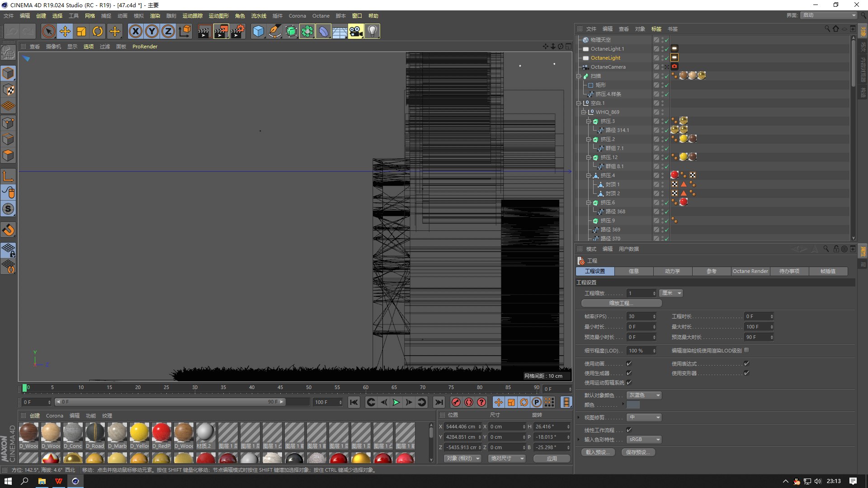Toggle 使用变形器 checkbox

746,373
